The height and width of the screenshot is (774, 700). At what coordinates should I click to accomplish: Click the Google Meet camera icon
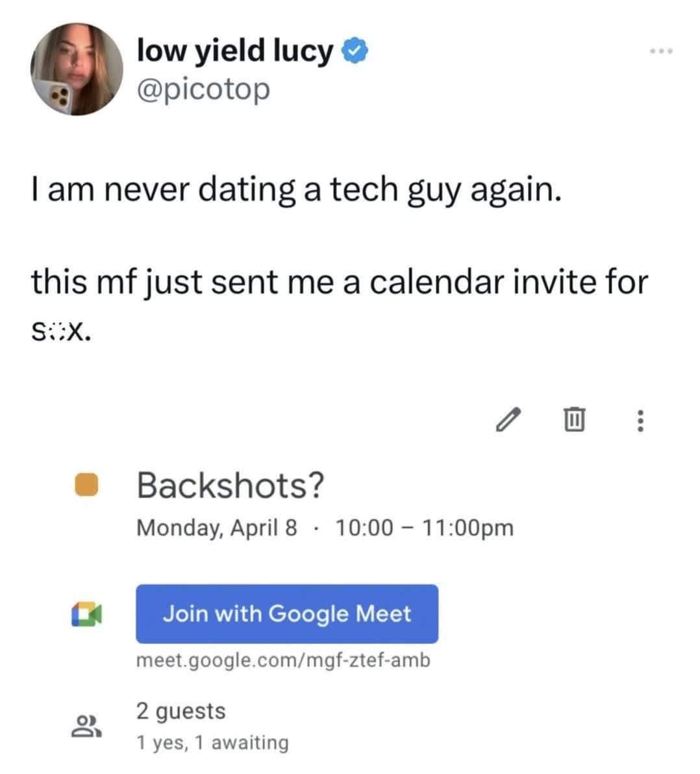[x=86, y=613]
